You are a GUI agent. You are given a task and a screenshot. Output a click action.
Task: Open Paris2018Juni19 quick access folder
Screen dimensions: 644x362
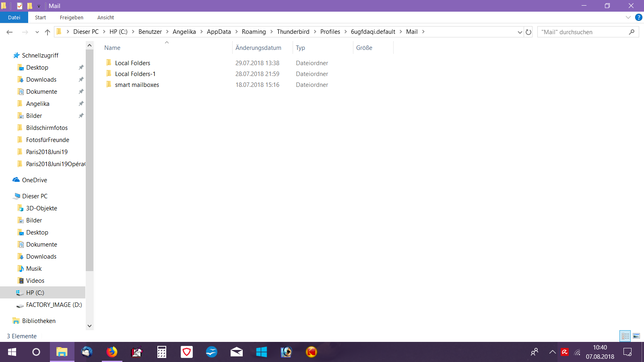pos(47,152)
